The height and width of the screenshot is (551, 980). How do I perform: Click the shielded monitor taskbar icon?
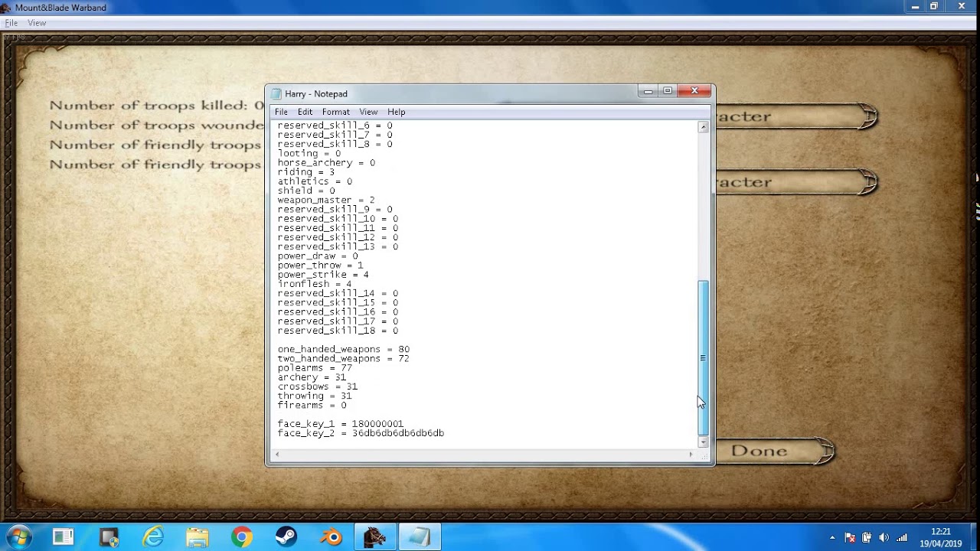tap(109, 537)
